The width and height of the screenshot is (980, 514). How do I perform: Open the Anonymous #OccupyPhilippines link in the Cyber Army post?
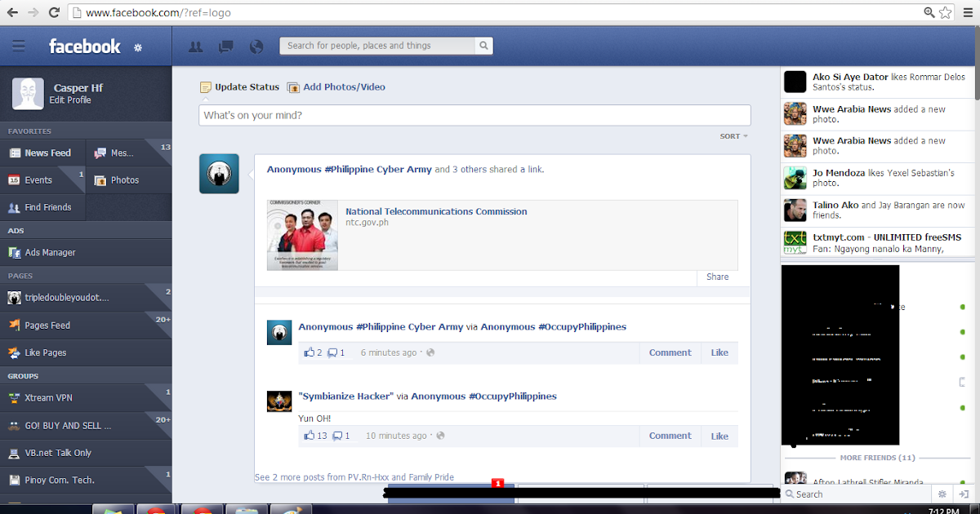click(554, 326)
